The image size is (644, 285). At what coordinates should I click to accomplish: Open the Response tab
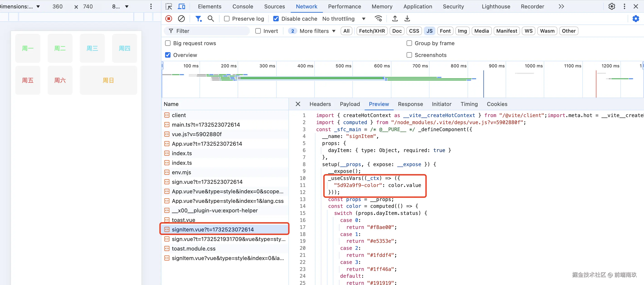tap(410, 104)
